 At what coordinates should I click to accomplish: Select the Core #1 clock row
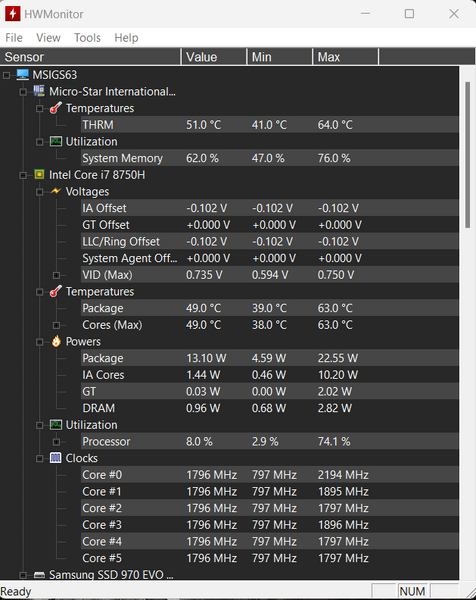270,492
